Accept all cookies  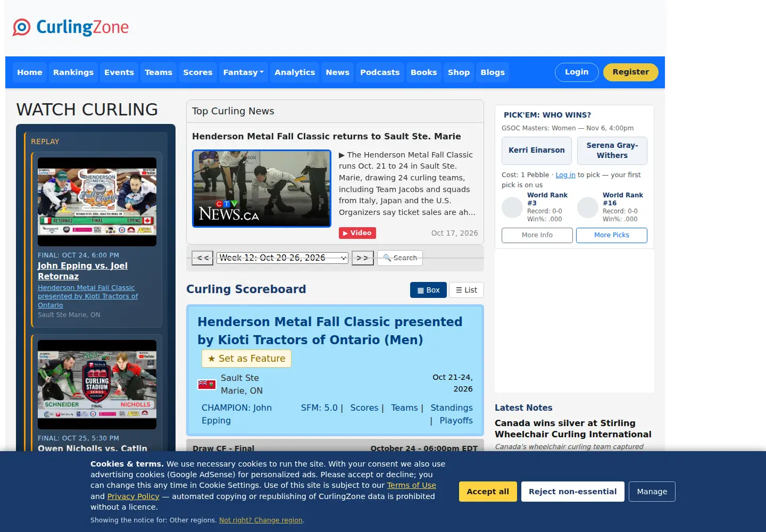(x=488, y=492)
